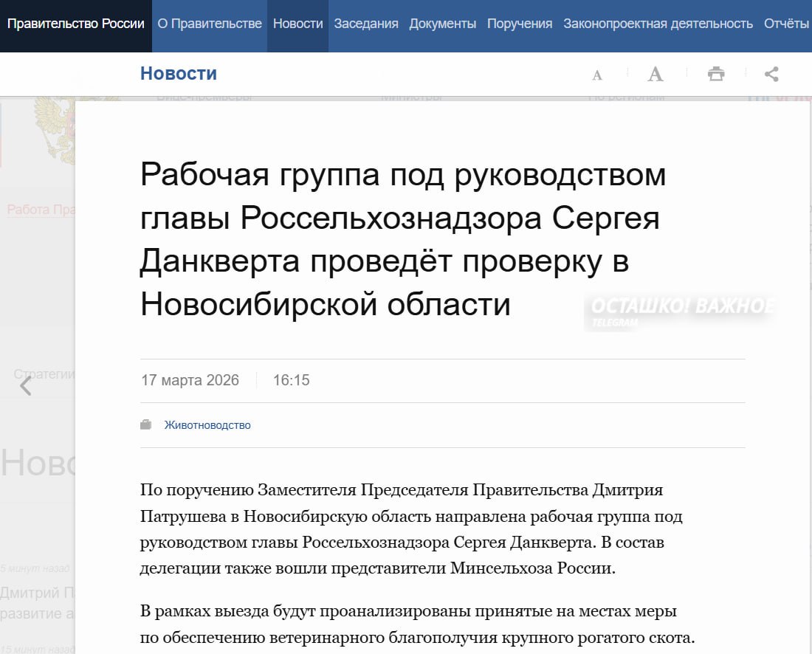Go to previous article with left chevron
Screen dimensions: 812x654
coord(26,385)
